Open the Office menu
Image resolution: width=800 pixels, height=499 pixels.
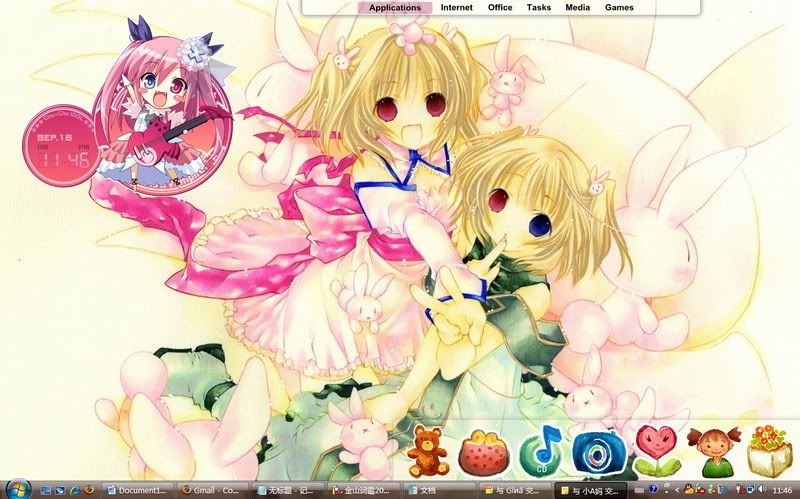pos(500,8)
